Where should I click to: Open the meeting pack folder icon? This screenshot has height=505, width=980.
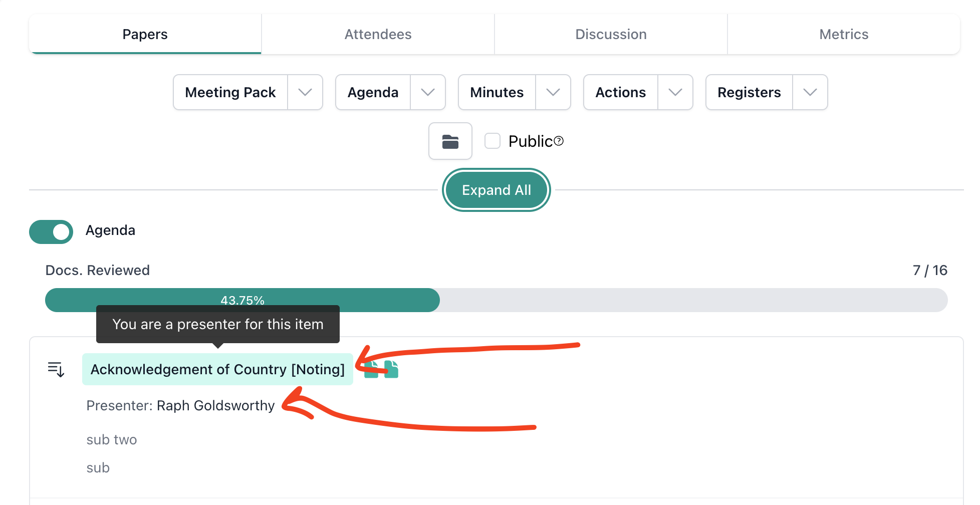click(x=450, y=141)
